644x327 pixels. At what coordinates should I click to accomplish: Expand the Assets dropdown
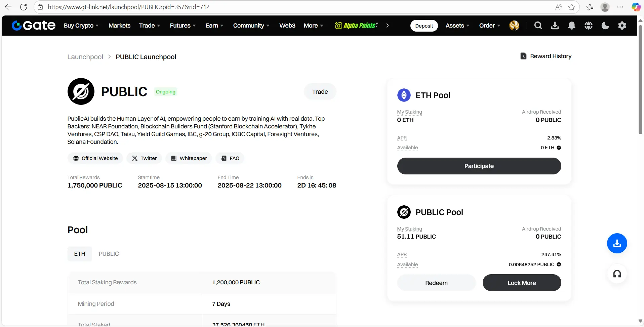tap(457, 26)
